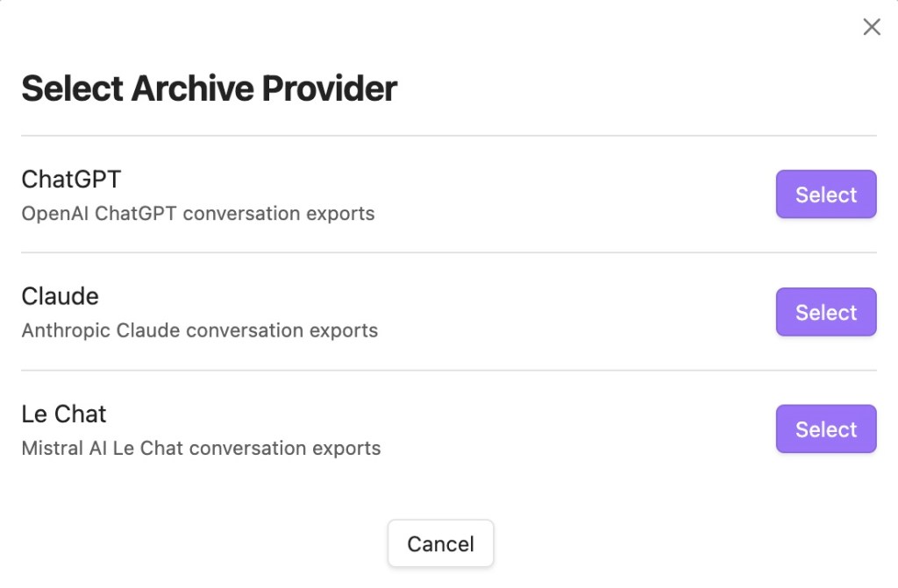Select Le Chat as the archive provider
Screen dimensions: 898x588
[825, 429]
